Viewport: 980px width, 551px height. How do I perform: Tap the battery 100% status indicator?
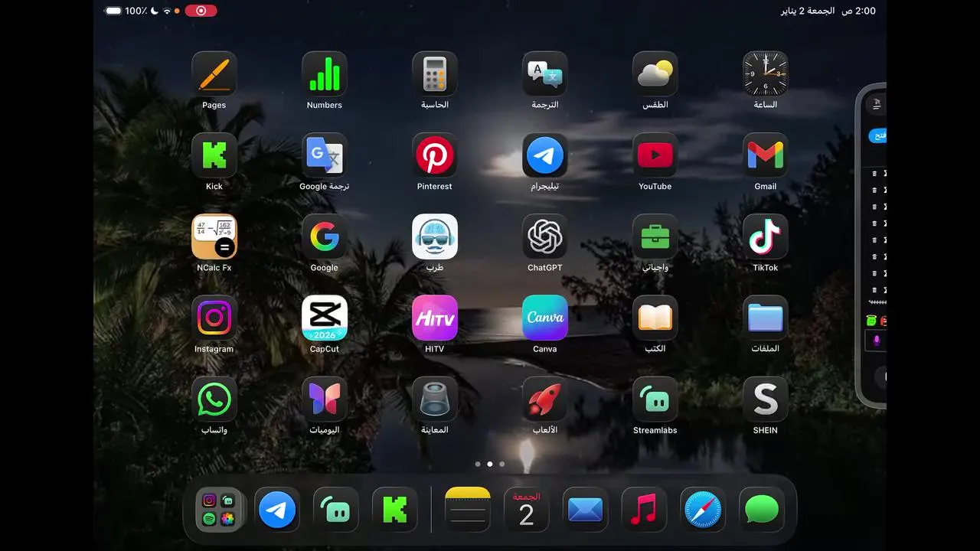click(x=126, y=11)
